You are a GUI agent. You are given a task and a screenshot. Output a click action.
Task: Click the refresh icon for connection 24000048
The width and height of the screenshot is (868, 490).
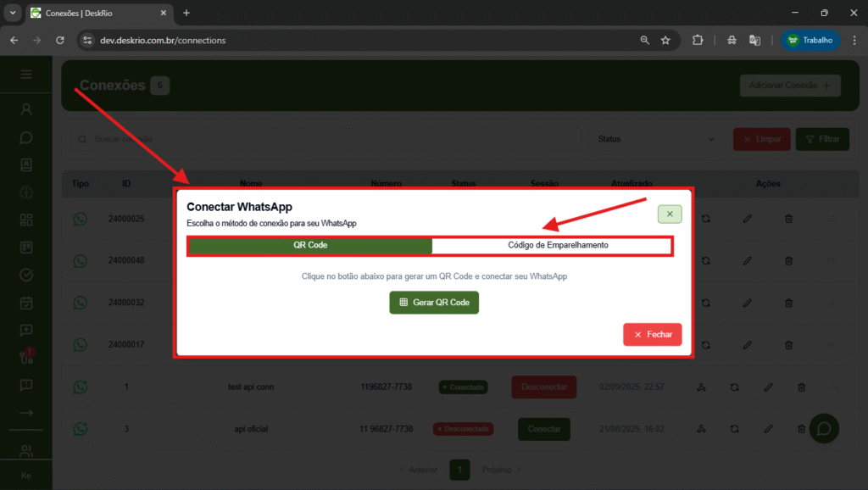coord(706,261)
